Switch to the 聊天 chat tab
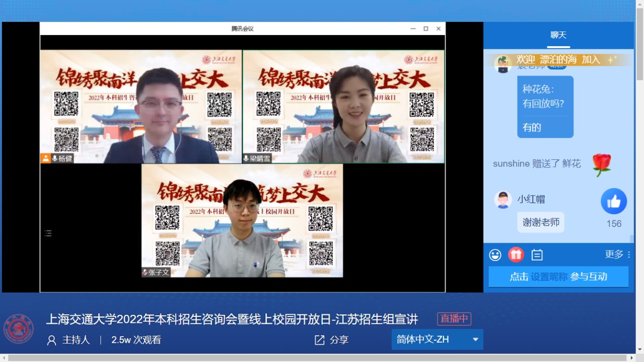644x362 pixels. pos(558,35)
